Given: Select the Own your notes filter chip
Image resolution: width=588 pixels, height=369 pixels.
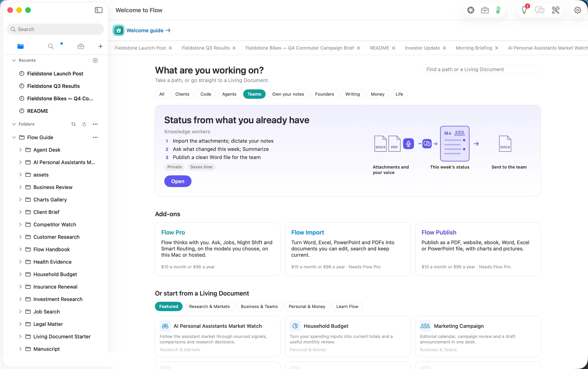Looking at the screenshot, I should [x=288, y=94].
